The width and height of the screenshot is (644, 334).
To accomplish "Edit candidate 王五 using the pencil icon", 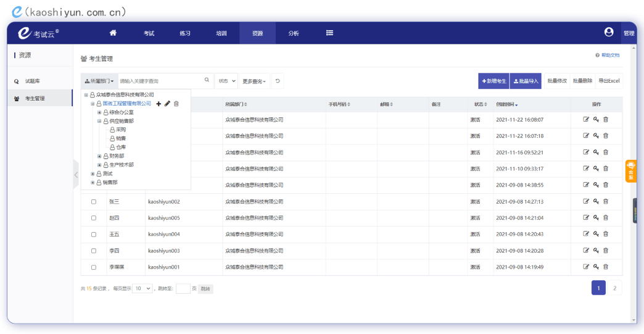I will (586, 234).
